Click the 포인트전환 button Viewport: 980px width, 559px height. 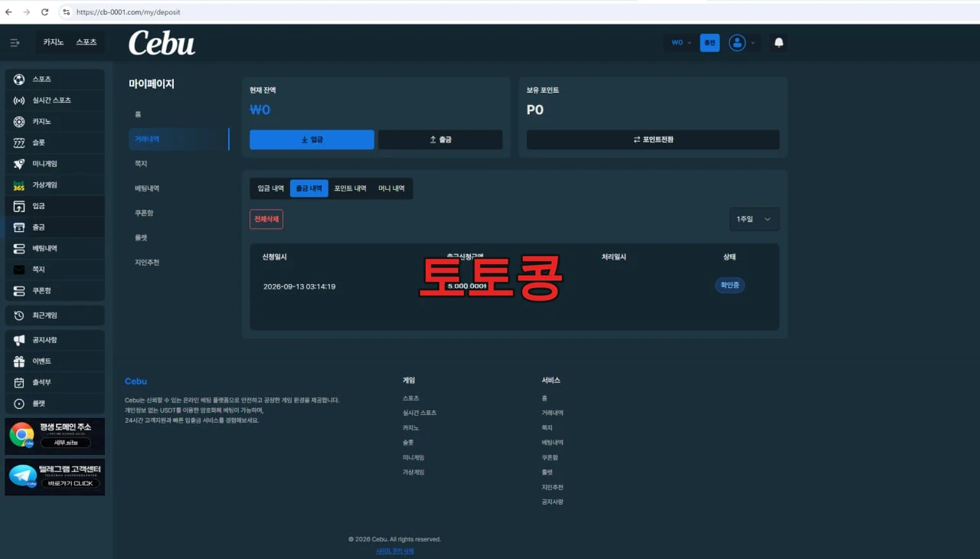click(x=653, y=139)
